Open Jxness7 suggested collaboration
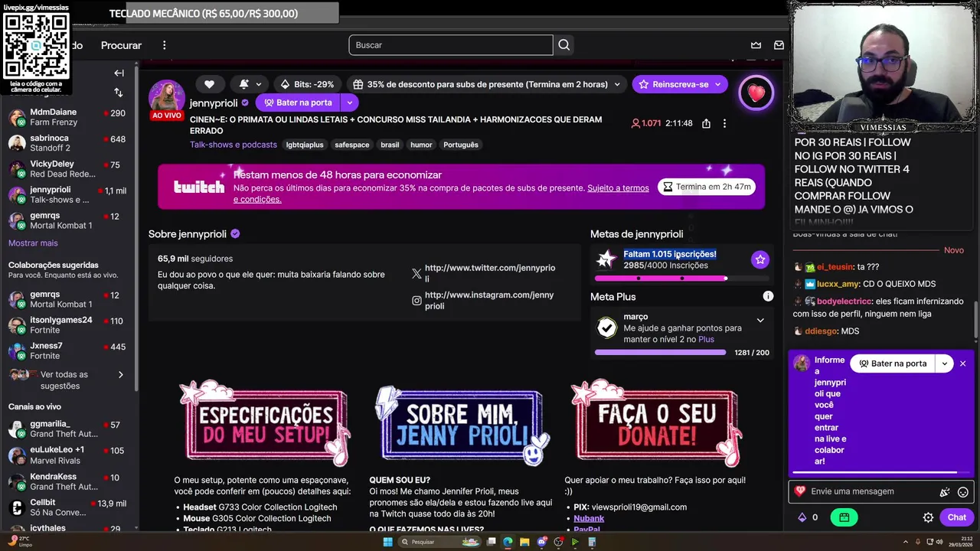980x551 pixels. [x=69, y=350]
